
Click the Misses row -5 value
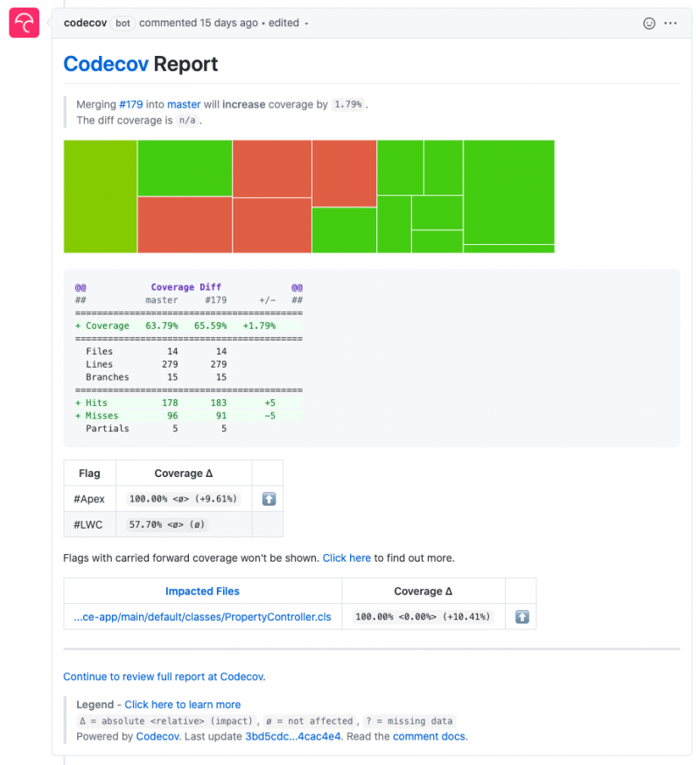[269, 416]
